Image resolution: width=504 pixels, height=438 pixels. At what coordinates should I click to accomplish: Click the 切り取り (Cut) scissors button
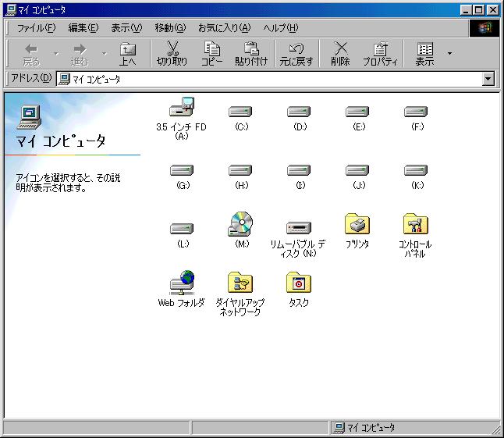click(x=172, y=54)
